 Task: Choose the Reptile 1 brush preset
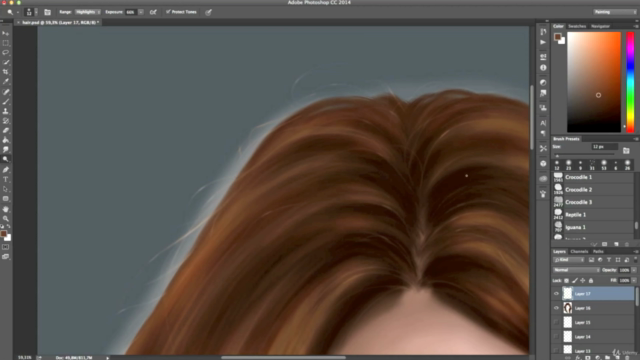click(x=593, y=215)
